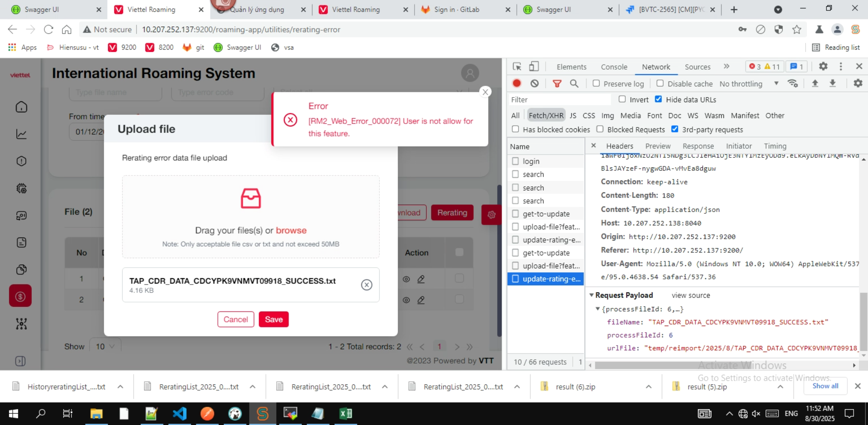The height and width of the screenshot is (425, 868).
Task: Clear the network log
Action: pos(534,83)
